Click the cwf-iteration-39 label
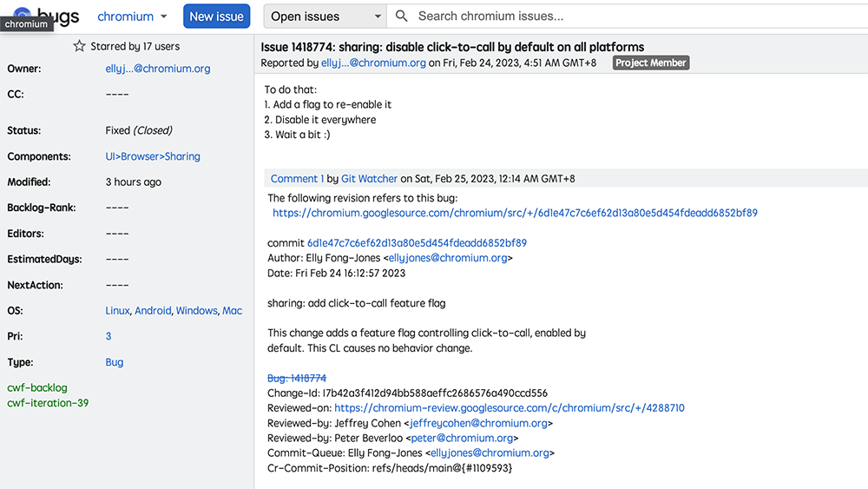The image size is (868, 489). click(48, 403)
